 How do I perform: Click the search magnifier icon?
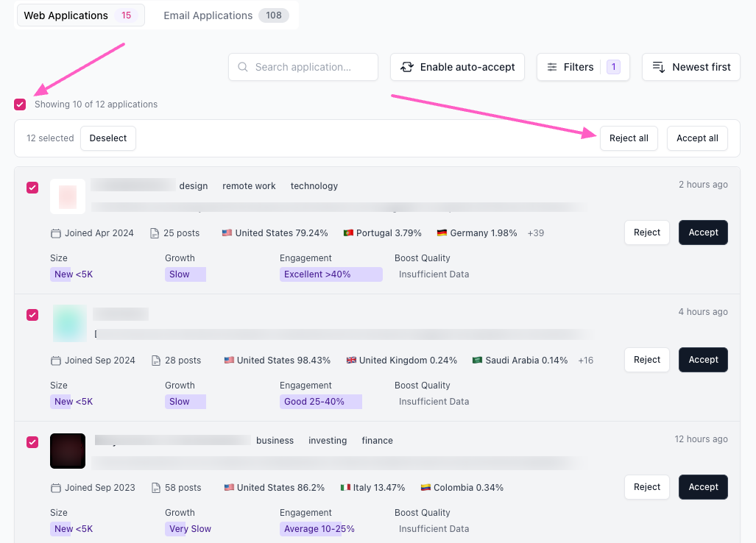click(243, 67)
